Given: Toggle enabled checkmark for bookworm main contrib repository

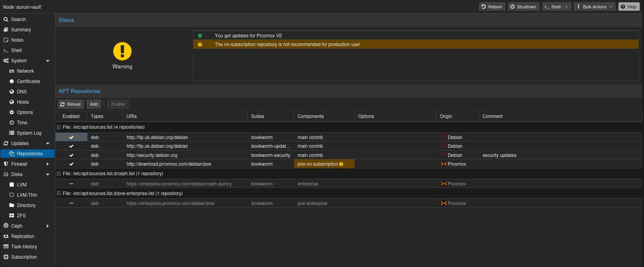Looking at the screenshot, I should [71, 137].
